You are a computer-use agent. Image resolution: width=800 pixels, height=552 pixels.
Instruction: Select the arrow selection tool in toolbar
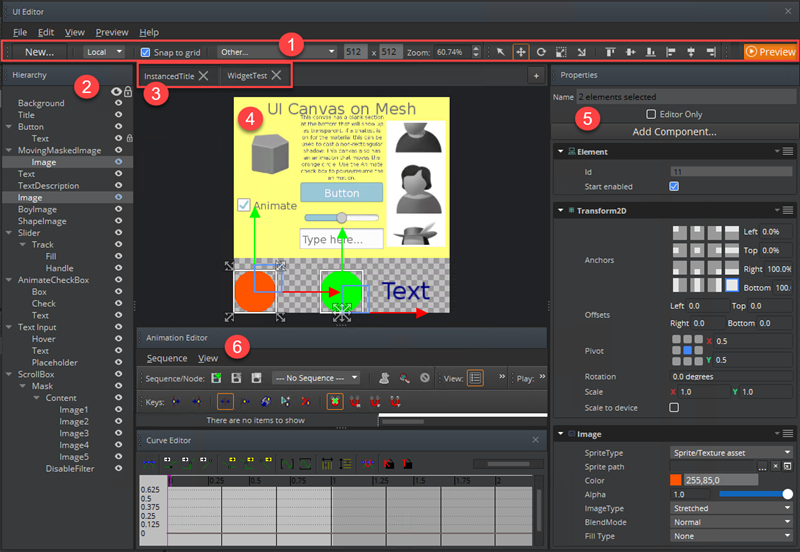(501, 51)
